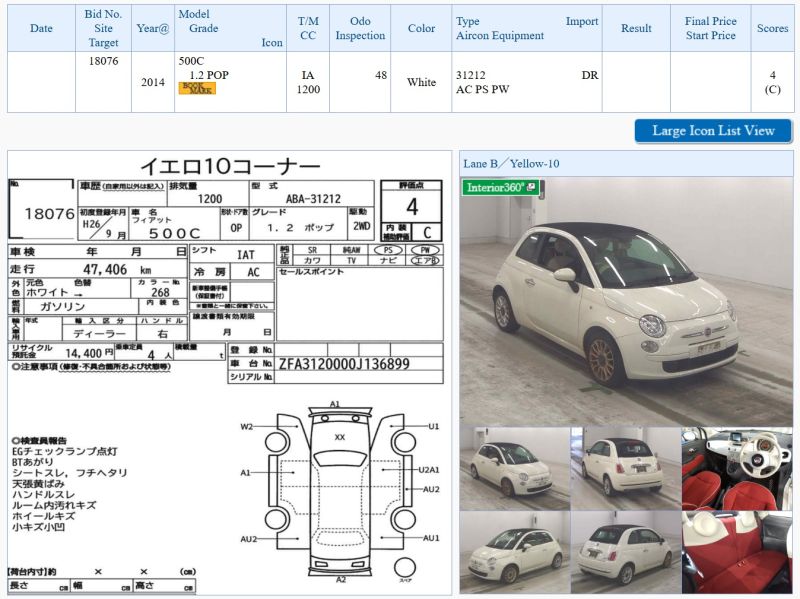This screenshot has width=800, height=599.
Task: Click the color number 268
Action: tap(160, 292)
